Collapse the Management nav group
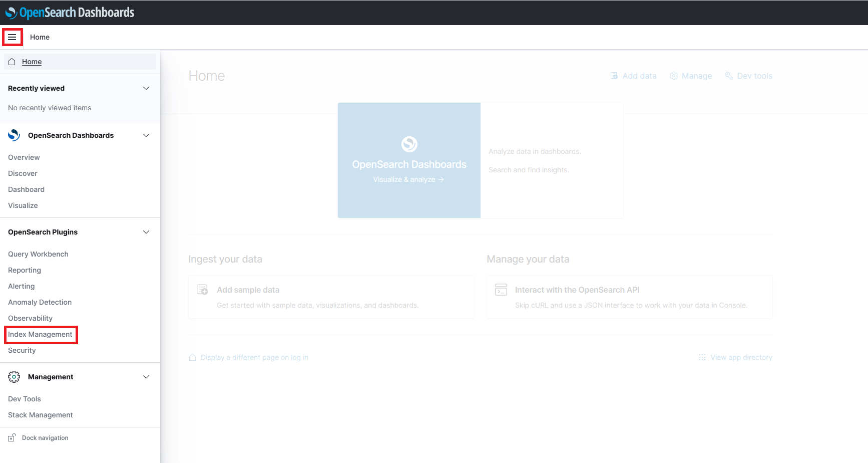The width and height of the screenshot is (868, 463). point(146,377)
